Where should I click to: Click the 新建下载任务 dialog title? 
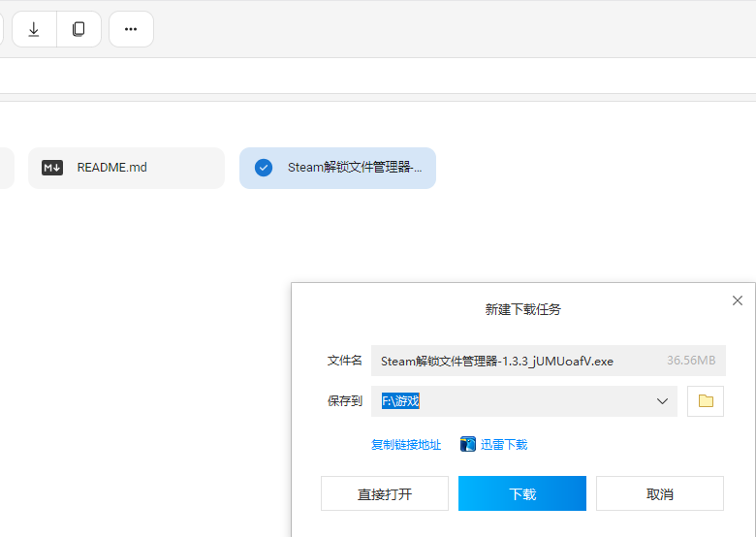click(x=523, y=310)
